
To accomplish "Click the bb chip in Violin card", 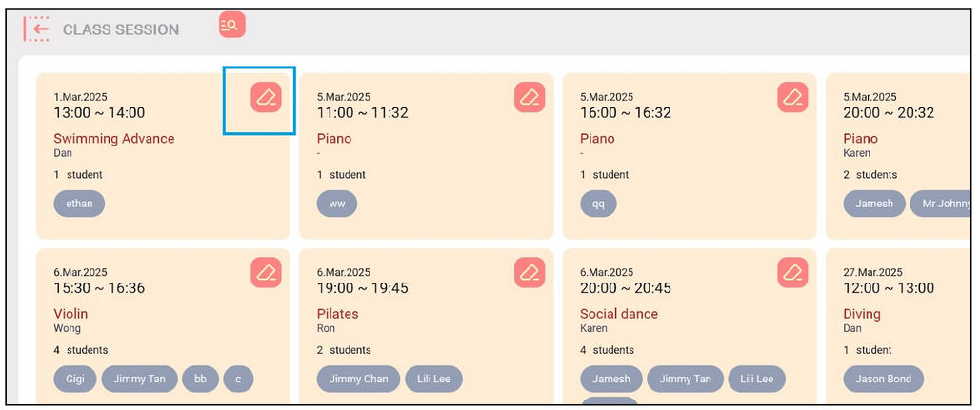I will pyautogui.click(x=201, y=379).
